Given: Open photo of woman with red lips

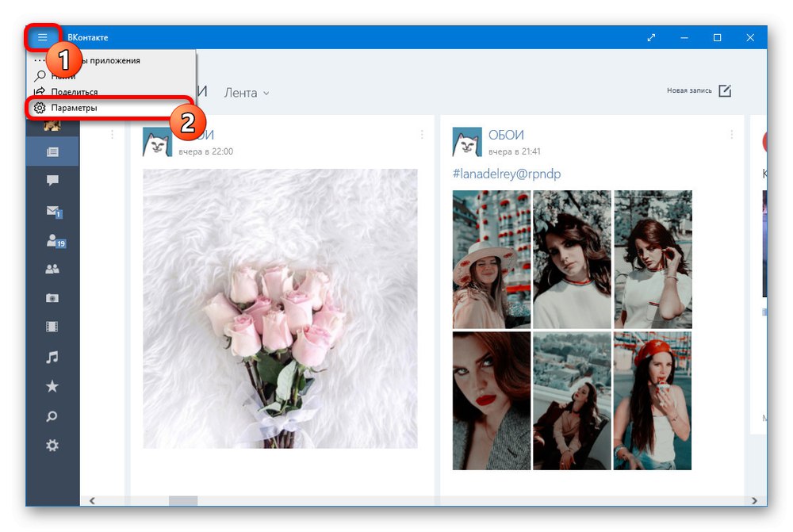Looking at the screenshot, I should [x=492, y=400].
